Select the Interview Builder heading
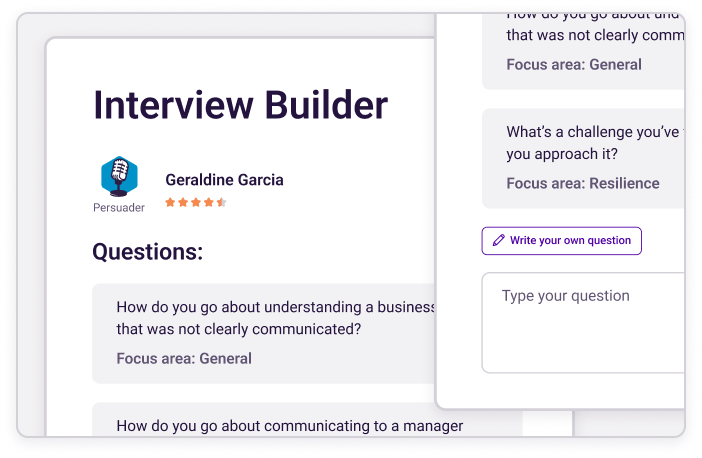This screenshot has width=702, height=458. (240, 105)
